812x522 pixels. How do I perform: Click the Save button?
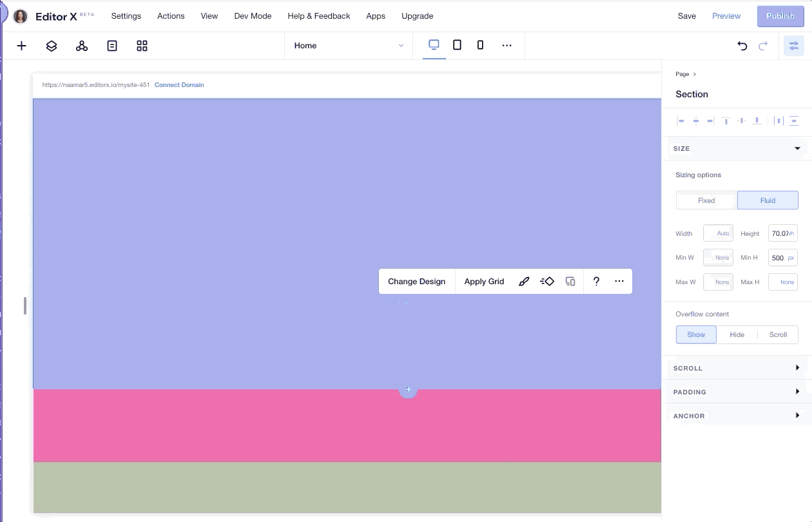click(687, 16)
